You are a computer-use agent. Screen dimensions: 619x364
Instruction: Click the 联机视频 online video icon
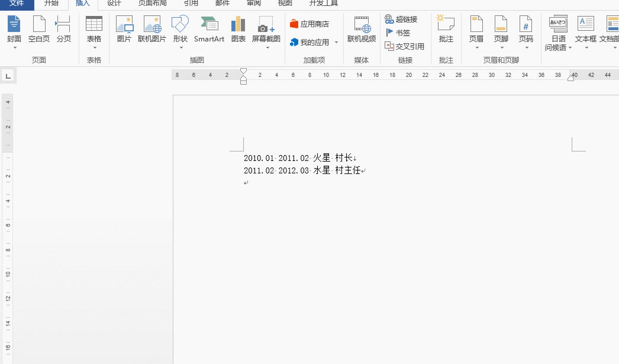click(x=362, y=24)
